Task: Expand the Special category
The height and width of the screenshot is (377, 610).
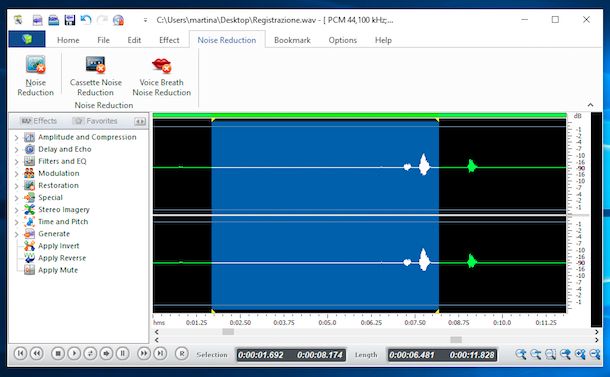Action: click(16, 198)
